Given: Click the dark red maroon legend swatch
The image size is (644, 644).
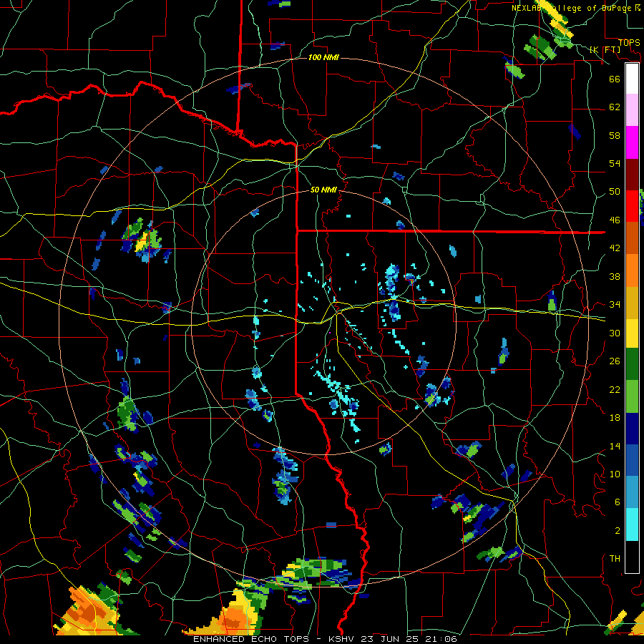Looking at the screenshot, I should coord(632,174).
